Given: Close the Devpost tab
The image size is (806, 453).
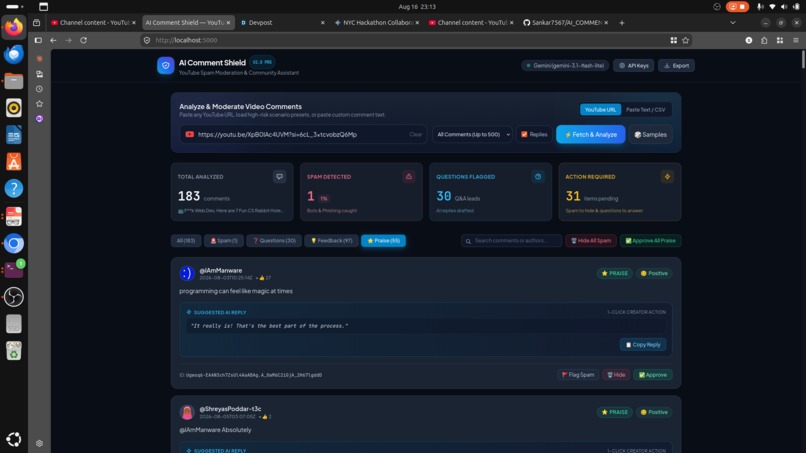Looking at the screenshot, I should [x=322, y=23].
